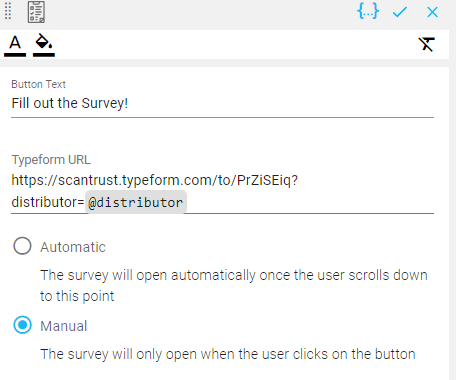458x380 pixels.
Task: Click the 'Automatic' option label
Action: click(73, 247)
